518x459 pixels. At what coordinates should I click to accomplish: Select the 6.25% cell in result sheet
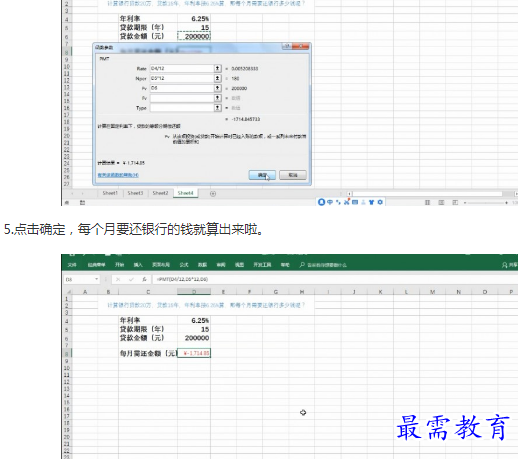pos(194,320)
